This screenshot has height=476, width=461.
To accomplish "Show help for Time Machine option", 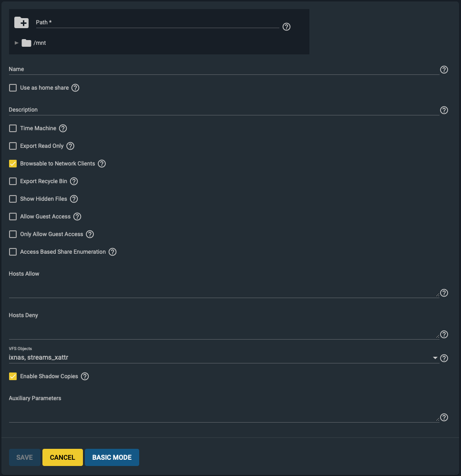I will [63, 128].
